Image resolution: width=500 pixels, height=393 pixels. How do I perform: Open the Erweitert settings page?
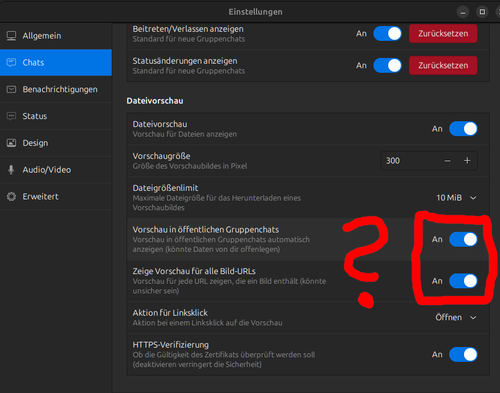56,196
